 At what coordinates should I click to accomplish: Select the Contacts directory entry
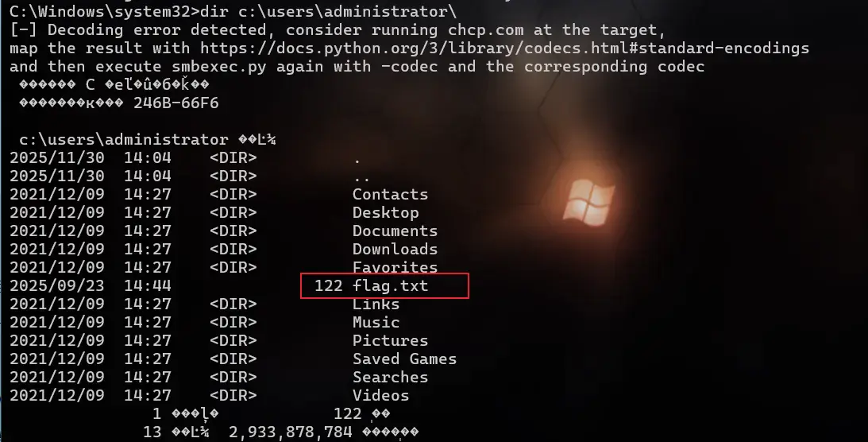pyautogui.click(x=390, y=195)
